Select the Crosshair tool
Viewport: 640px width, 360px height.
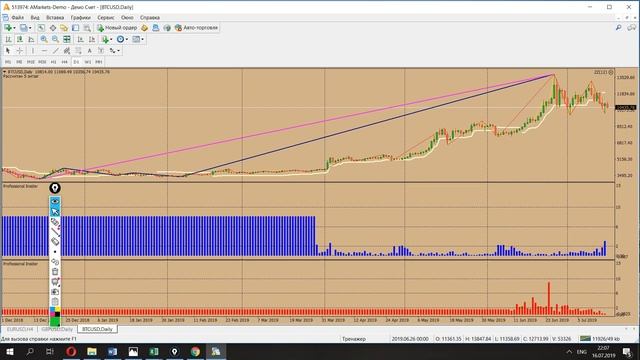click(19, 51)
